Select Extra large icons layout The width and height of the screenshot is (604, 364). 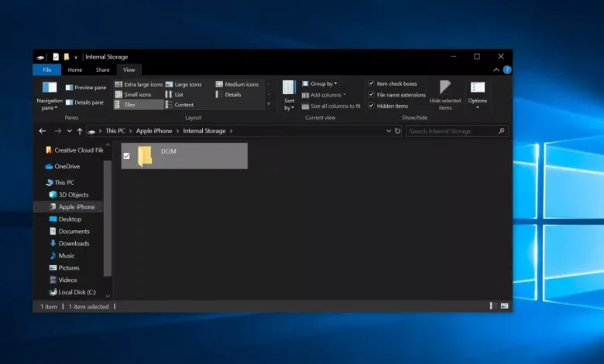139,84
